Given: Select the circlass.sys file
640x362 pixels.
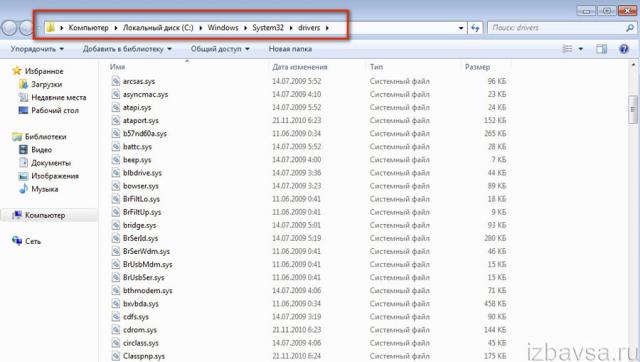Looking at the screenshot, I should pyautogui.click(x=140, y=343).
